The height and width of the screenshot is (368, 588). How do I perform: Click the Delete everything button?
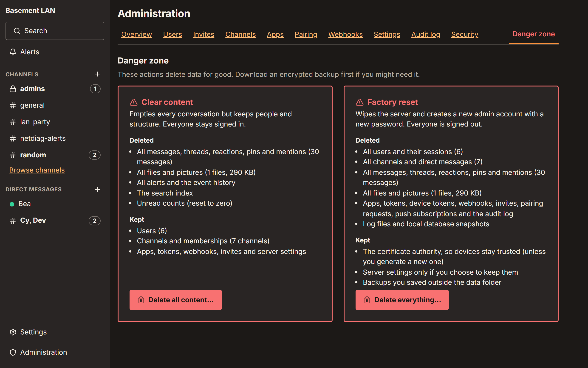pyautogui.click(x=402, y=300)
